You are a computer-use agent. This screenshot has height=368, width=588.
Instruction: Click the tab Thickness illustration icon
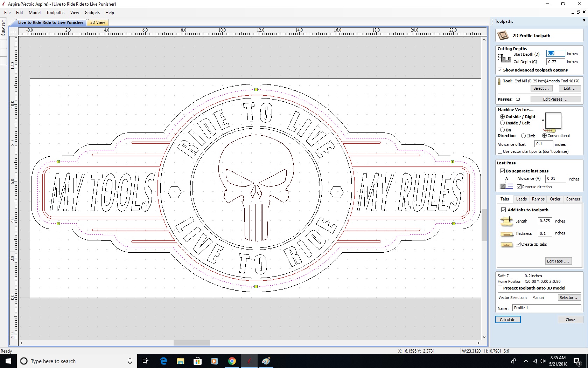coord(507,233)
